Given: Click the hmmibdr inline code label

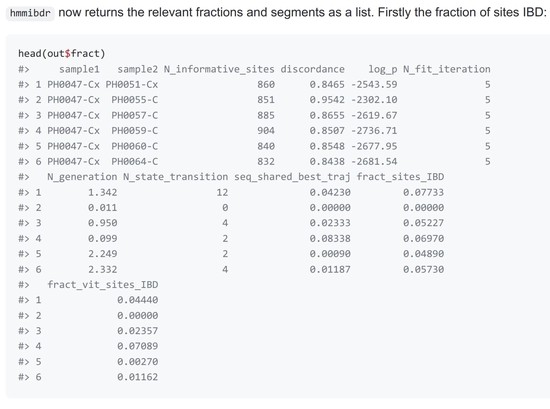Looking at the screenshot, I should click(31, 14).
